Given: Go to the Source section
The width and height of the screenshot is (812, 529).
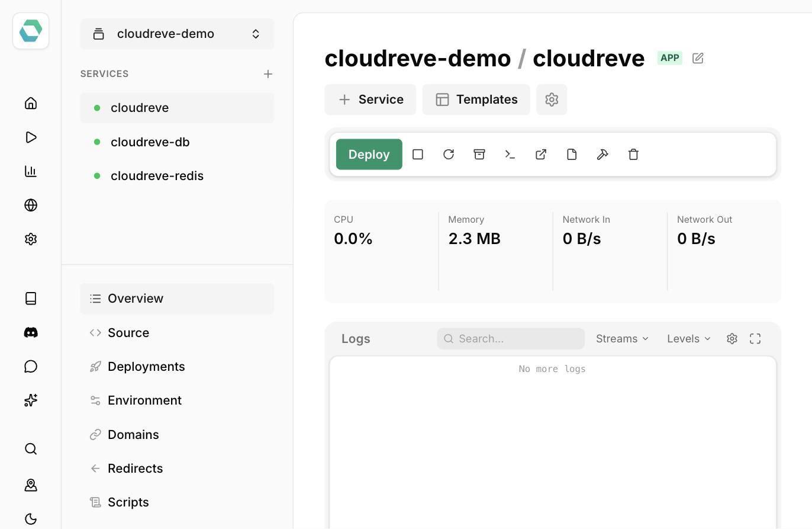Looking at the screenshot, I should 177,333.
